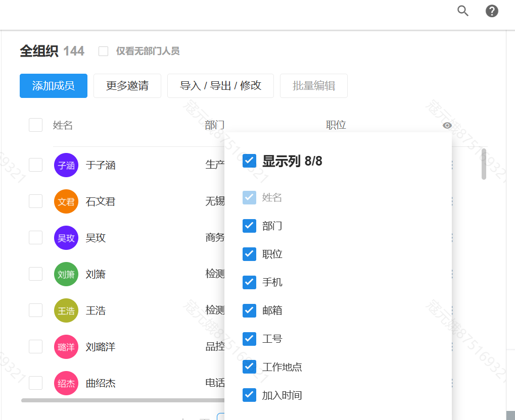The width and height of the screenshot is (515, 420).
Task: Click the 批量编辑 button
Action: [313, 86]
